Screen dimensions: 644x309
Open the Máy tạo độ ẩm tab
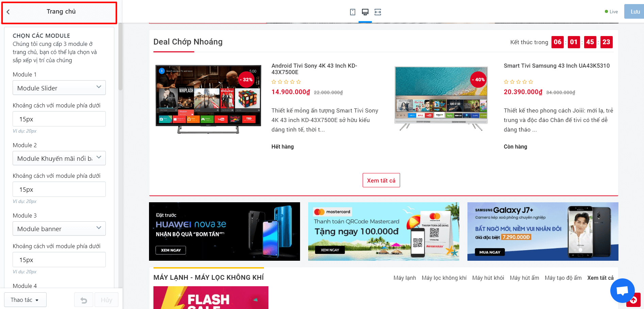(x=563, y=278)
